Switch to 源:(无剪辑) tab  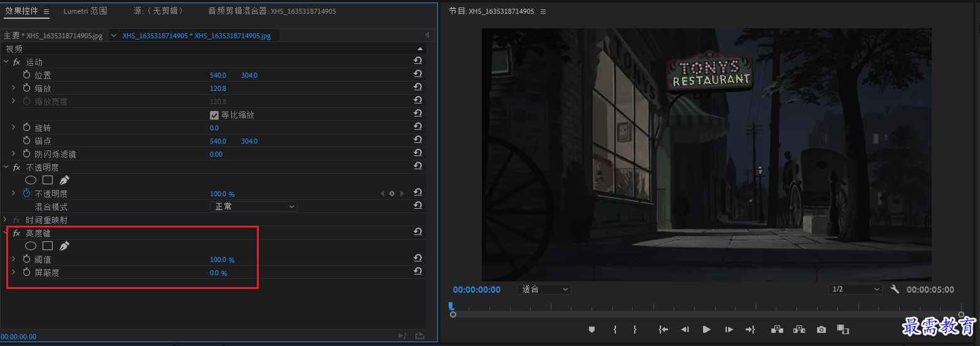(159, 11)
